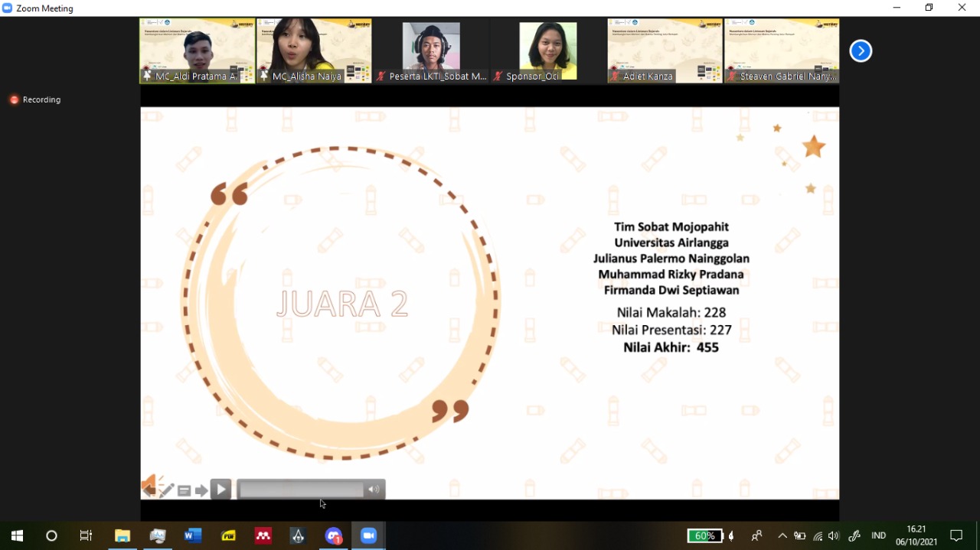Open the slide list menu icon
Viewport: 980px width, 550px height.
(184, 490)
